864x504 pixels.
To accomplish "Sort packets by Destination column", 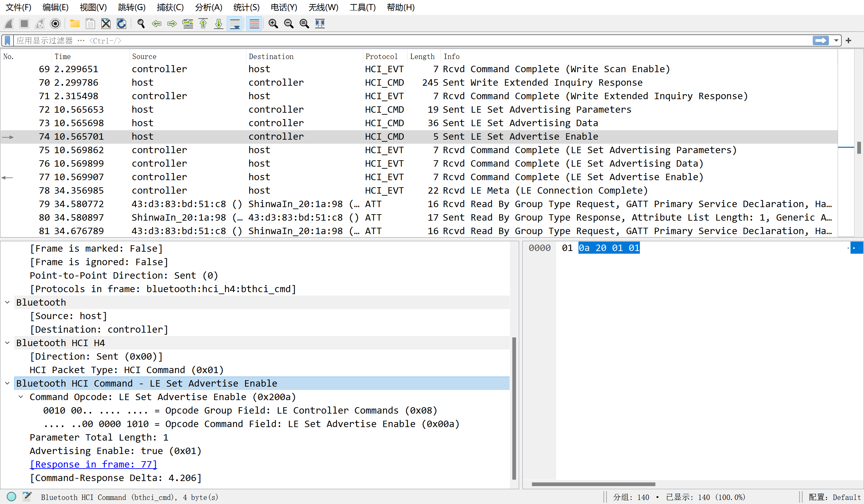I will 304,57.
